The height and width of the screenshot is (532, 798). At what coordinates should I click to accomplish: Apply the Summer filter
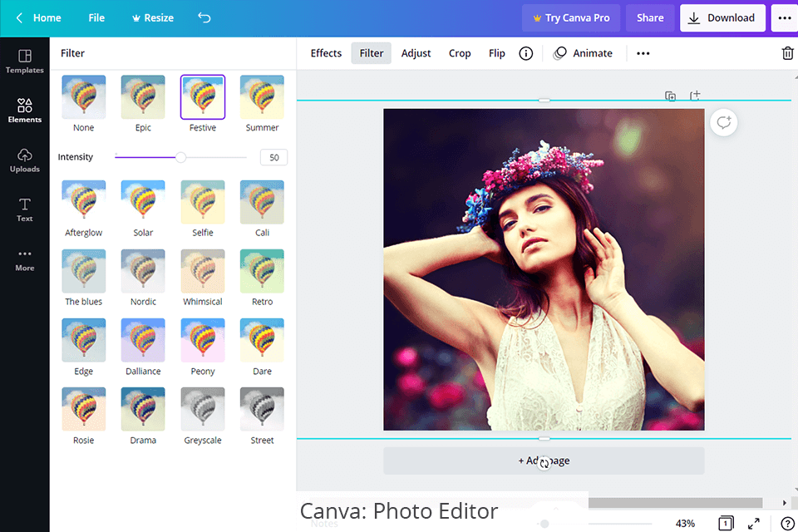point(262,97)
